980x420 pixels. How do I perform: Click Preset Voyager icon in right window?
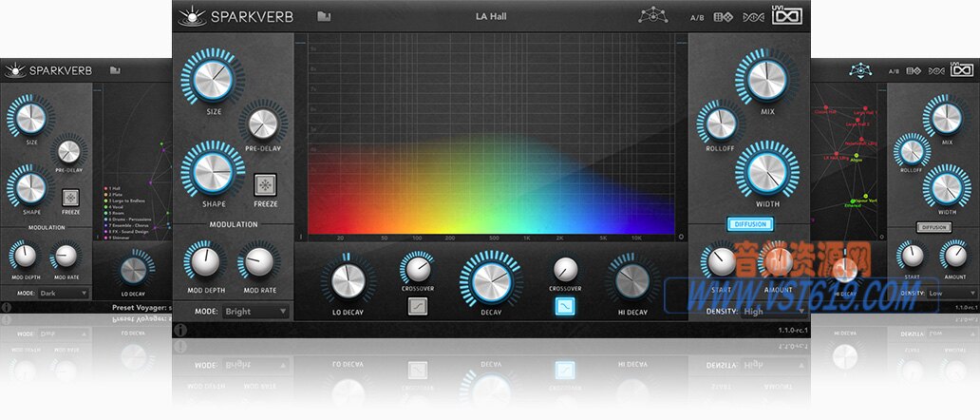pyautogui.click(x=860, y=69)
